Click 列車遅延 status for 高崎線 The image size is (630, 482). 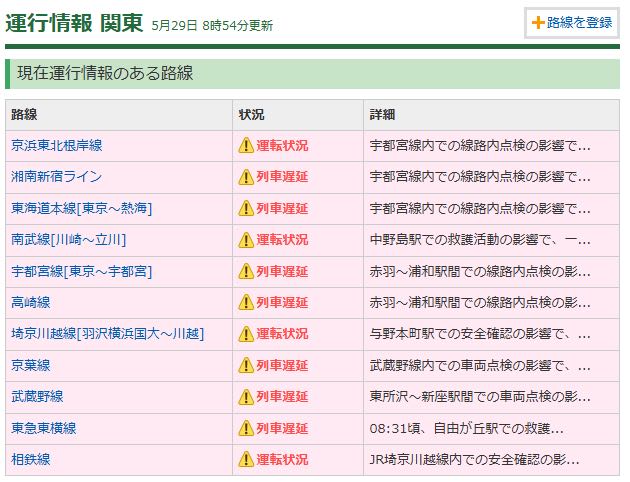click(282, 302)
